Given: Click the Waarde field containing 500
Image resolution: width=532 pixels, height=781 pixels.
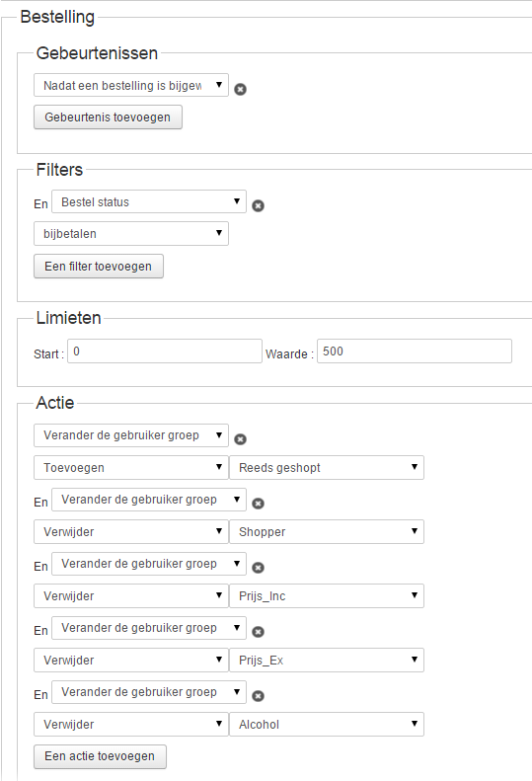Looking at the screenshot, I should (415, 351).
